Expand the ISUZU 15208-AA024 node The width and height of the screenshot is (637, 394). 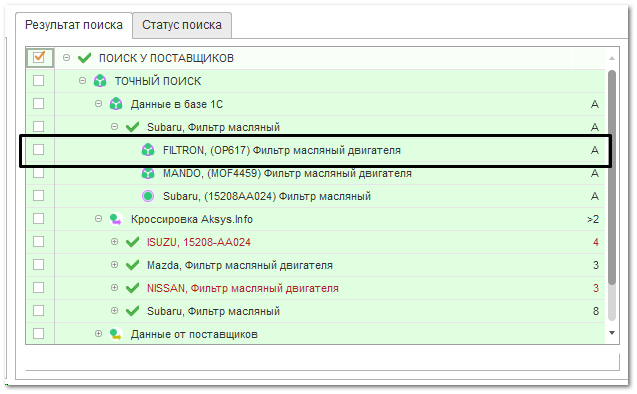coord(115,242)
